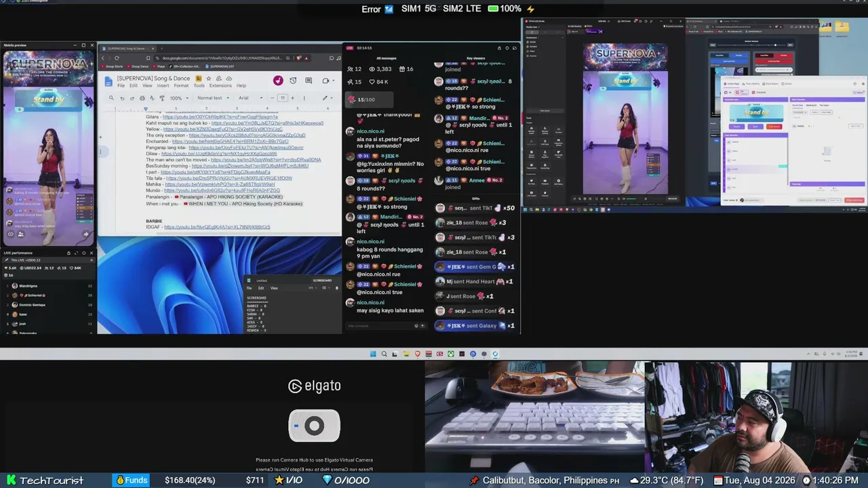Click the taskbar search magnifier
The image size is (868, 488).
tap(384, 354)
